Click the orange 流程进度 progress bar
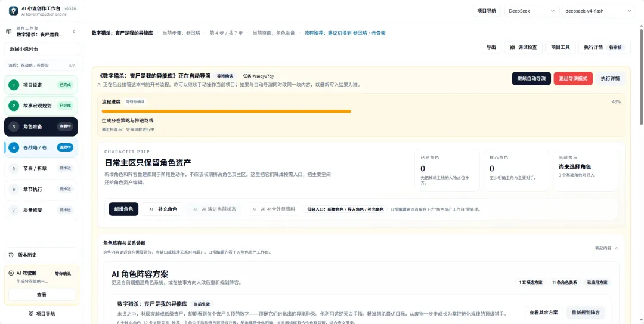644x324 pixels. click(227, 112)
